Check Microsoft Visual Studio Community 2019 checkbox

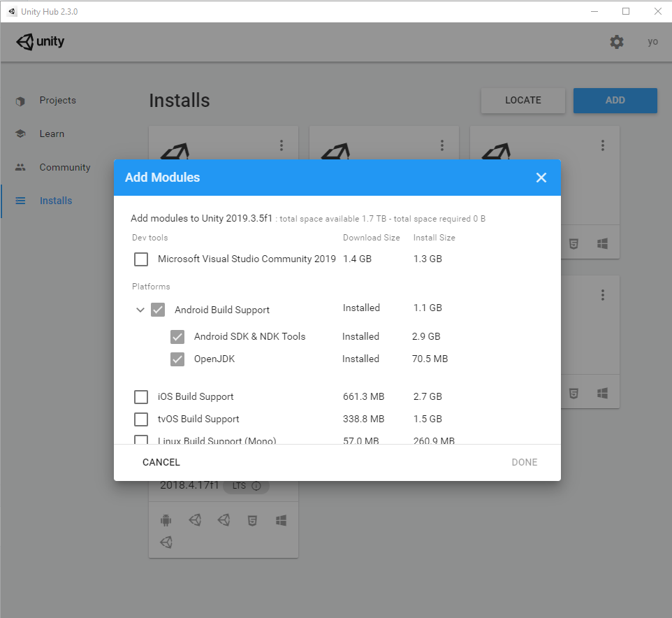click(141, 259)
